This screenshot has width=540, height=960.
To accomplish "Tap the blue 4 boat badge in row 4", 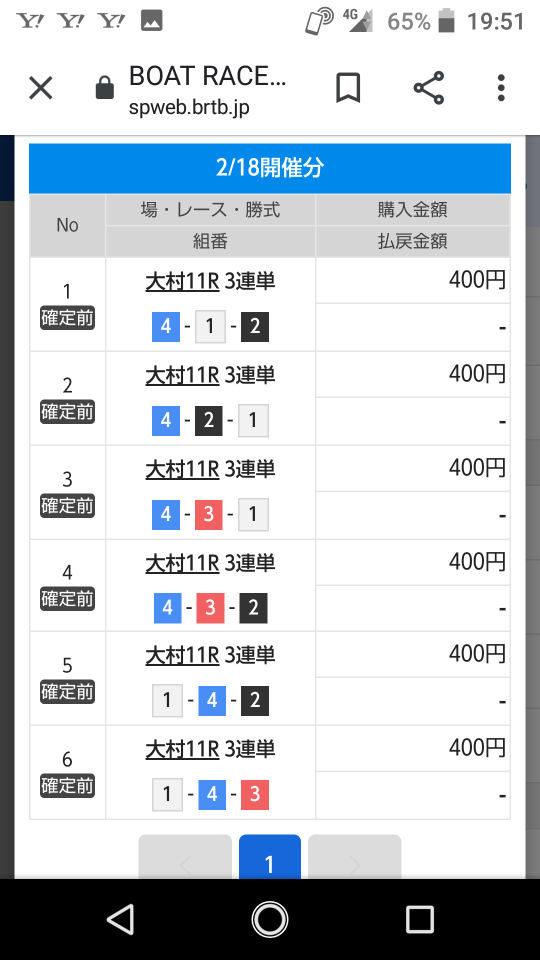I will tap(167, 608).
